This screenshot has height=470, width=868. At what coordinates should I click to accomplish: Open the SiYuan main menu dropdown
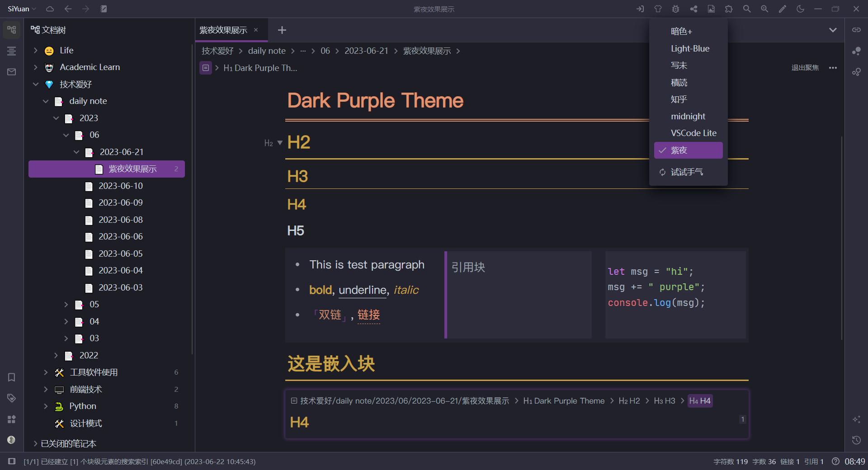tap(21, 9)
